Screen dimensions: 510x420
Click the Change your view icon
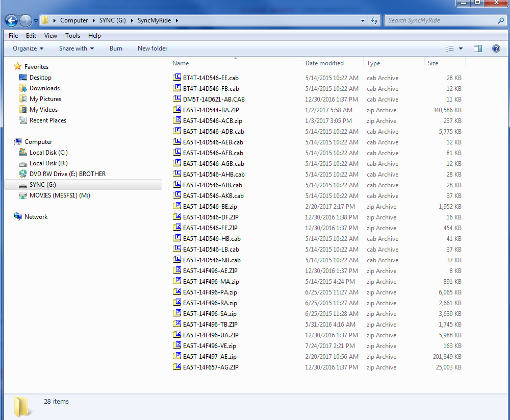451,48
